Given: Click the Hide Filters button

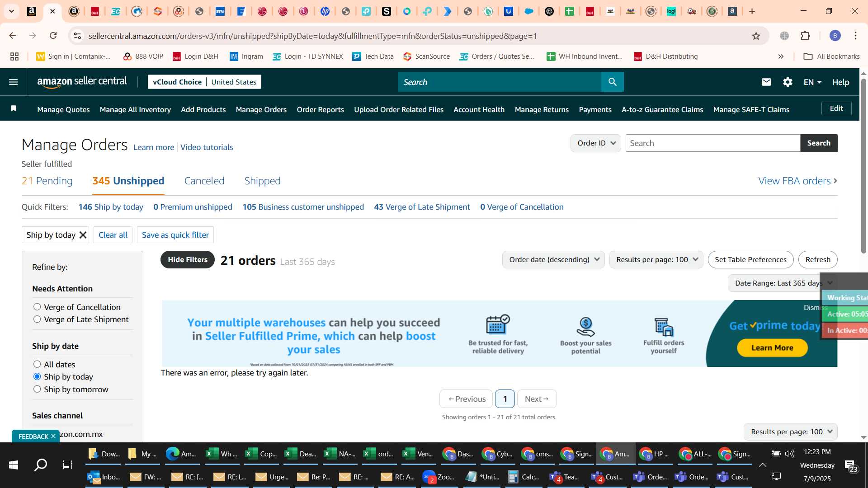Looking at the screenshot, I should click(188, 260).
